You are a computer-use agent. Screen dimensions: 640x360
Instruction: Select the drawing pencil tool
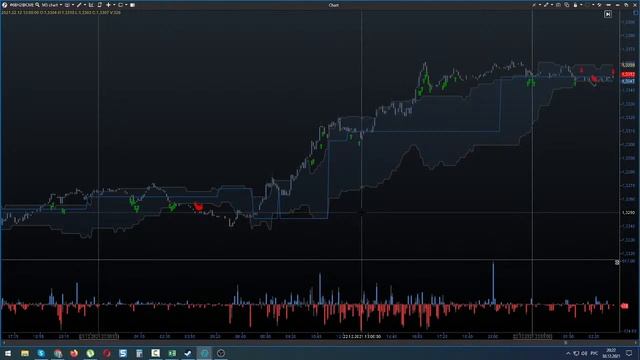(79, 5)
